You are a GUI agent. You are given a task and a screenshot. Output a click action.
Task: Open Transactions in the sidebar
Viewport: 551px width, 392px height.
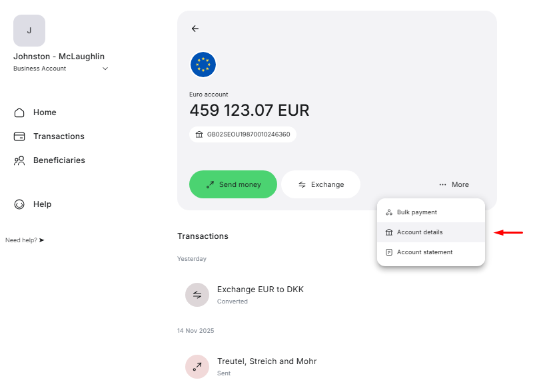click(59, 136)
